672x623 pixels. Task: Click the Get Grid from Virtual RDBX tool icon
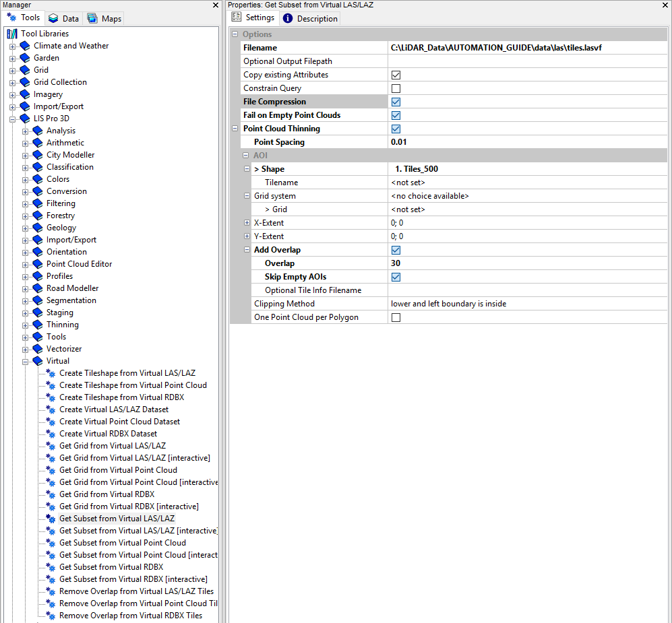tap(51, 494)
